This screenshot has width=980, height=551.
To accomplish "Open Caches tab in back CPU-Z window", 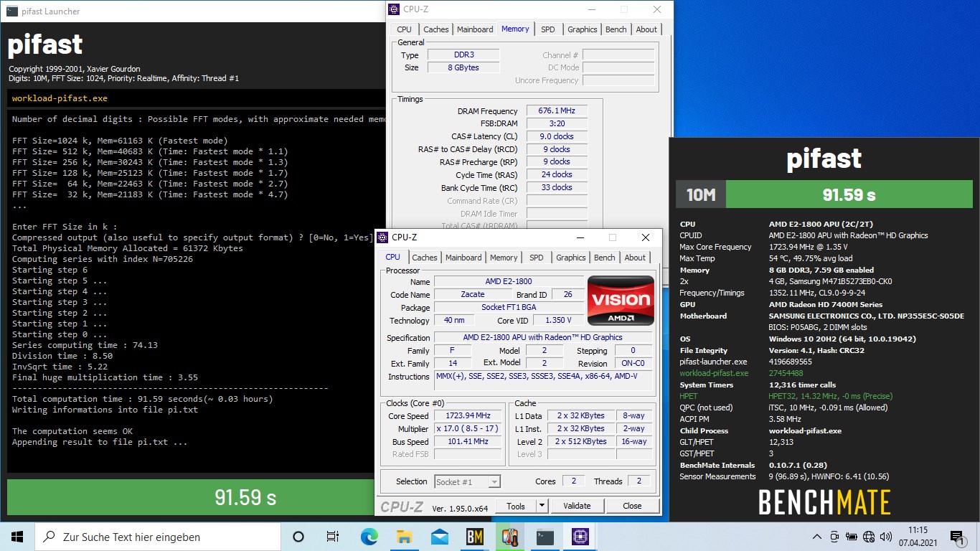I will pyautogui.click(x=435, y=29).
